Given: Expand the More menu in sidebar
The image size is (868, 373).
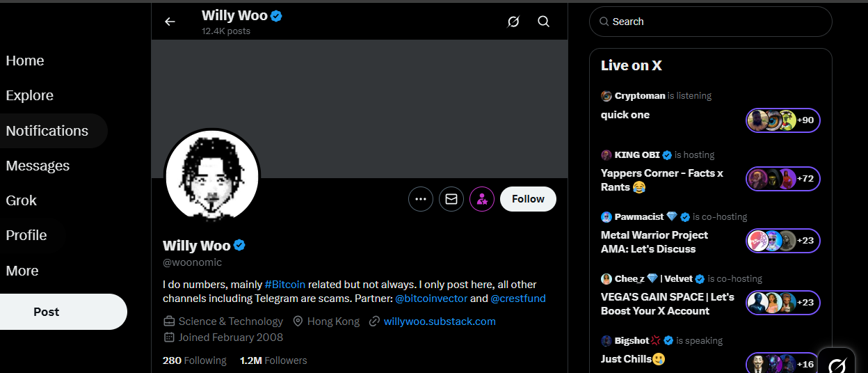Looking at the screenshot, I should coord(22,271).
